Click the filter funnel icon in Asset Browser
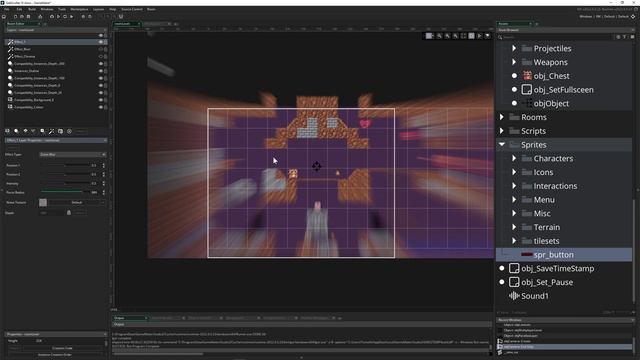This screenshot has width=640, height=360. point(624,37)
